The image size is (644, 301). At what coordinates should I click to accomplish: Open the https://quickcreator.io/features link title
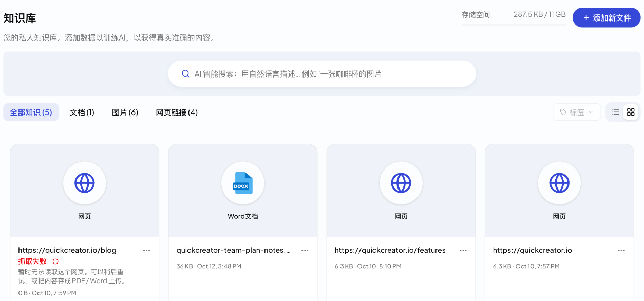[x=390, y=250]
